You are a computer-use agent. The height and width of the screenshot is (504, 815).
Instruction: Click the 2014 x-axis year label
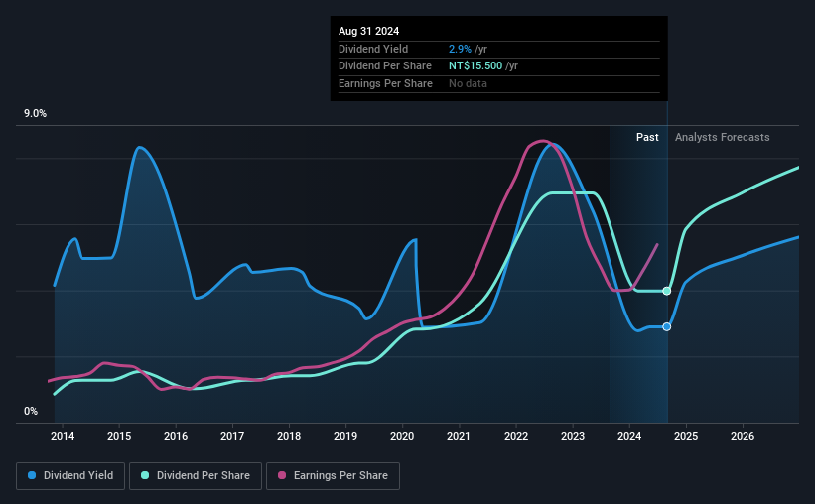click(63, 436)
